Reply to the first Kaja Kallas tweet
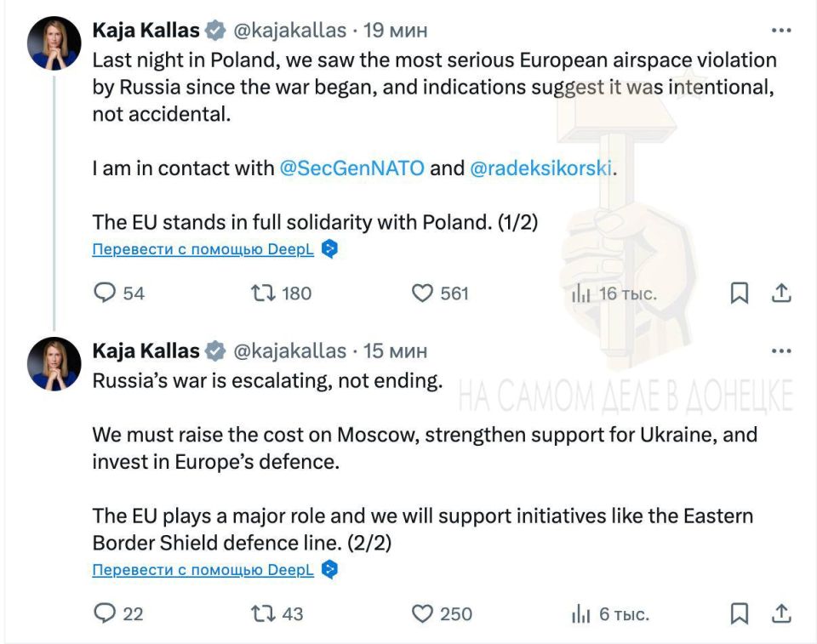Viewport: 817px width, 644px height. [105, 294]
